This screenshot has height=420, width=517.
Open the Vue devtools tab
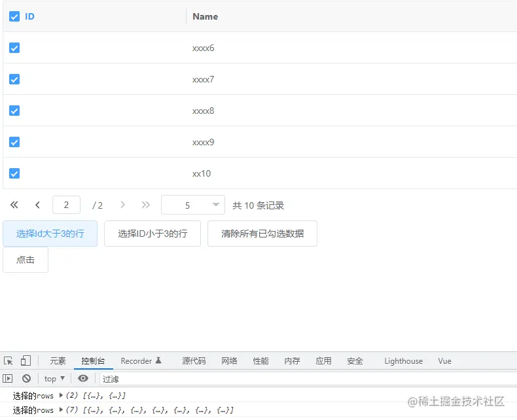coord(444,361)
